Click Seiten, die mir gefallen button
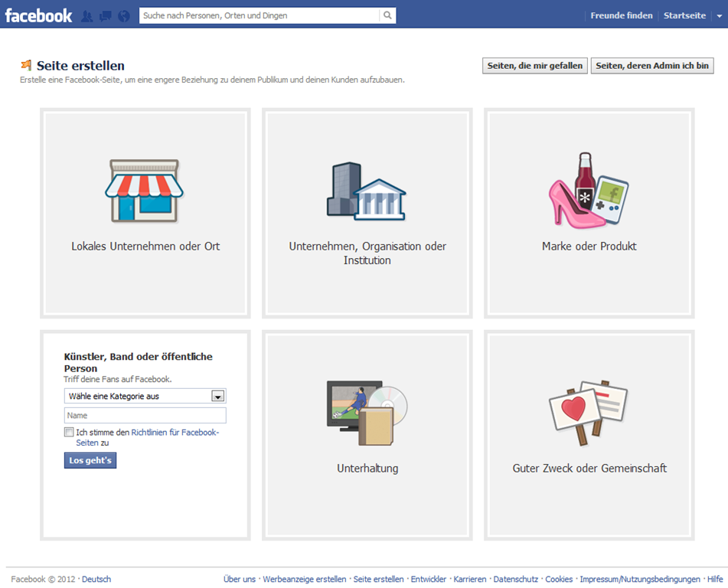This screenshot has height=588, width=728. tap(535, 66)
